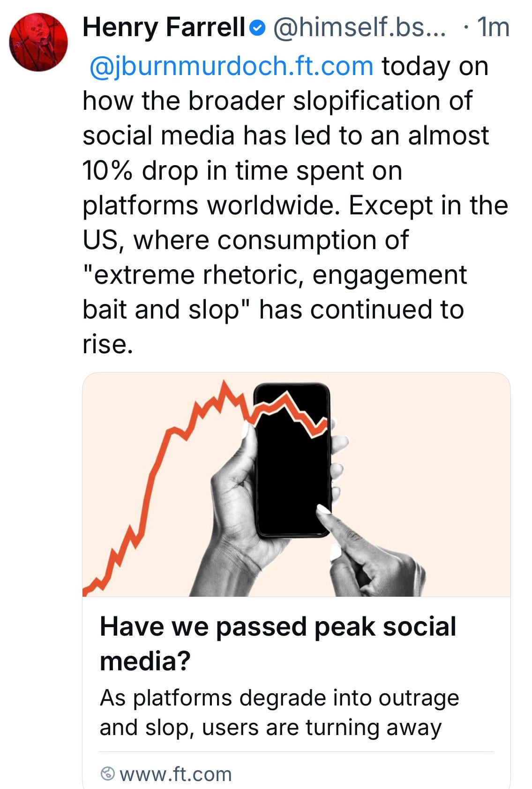532x789 pixels.
Task: Open the @himself.bs handle link
Action: (x=359, y=28)
